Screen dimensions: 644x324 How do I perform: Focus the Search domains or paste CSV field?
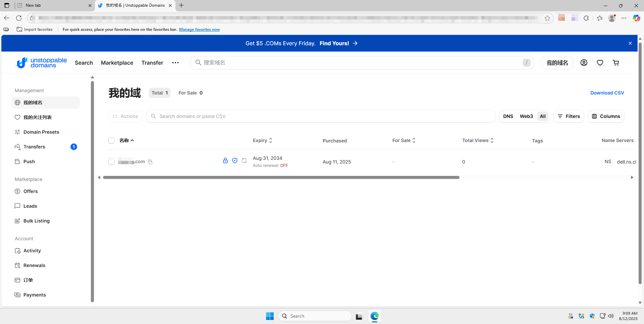[x=320, y=116]
